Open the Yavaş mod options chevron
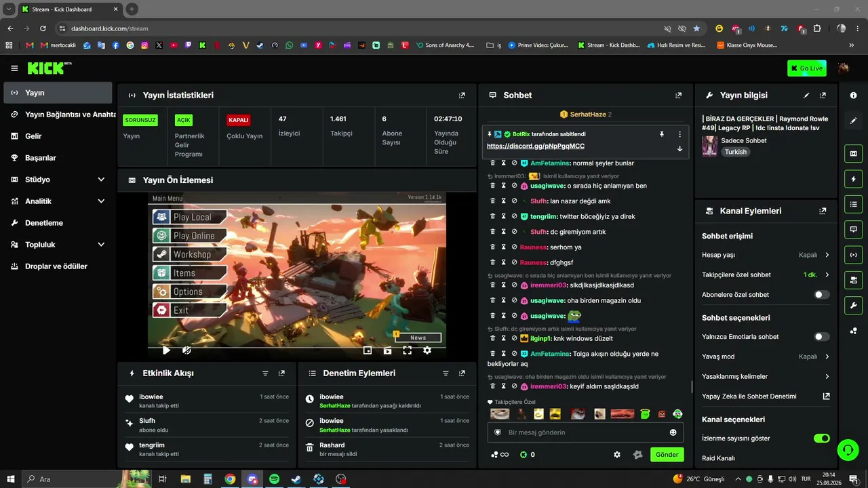The image size is (868, 488). tap(827, 357)
